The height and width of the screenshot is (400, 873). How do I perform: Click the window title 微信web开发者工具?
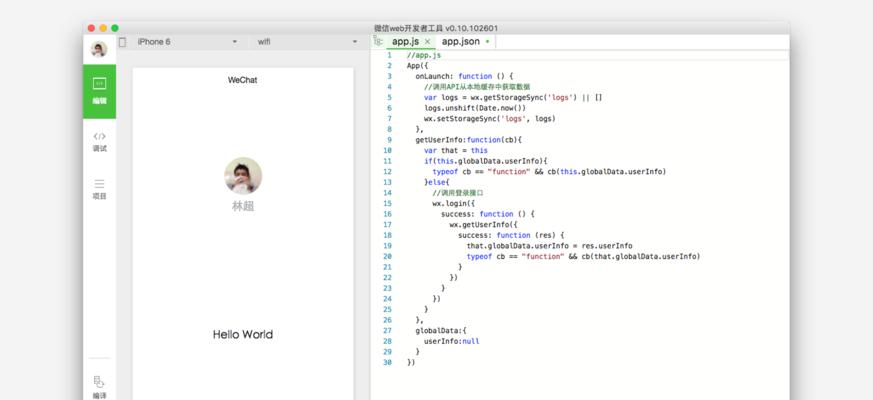click(x=436, y=28)
